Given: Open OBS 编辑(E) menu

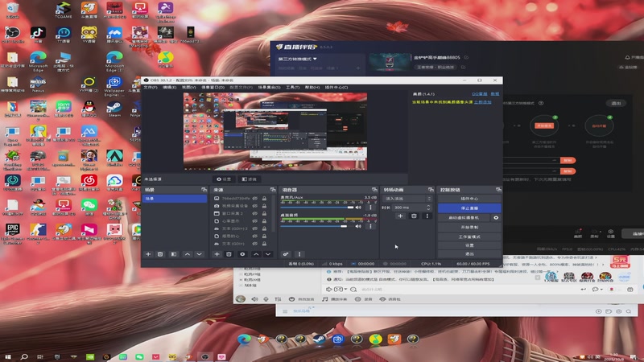Looking at the screenshot, I should [x=169, y=88].
